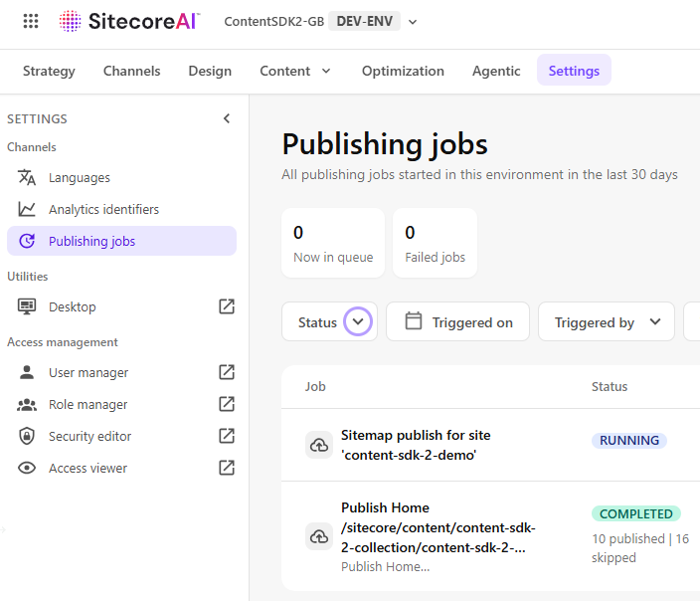This screenshot has height=601, width=700.
Task: Select Publishing jobs in sidebar
Action: [121, 241]
